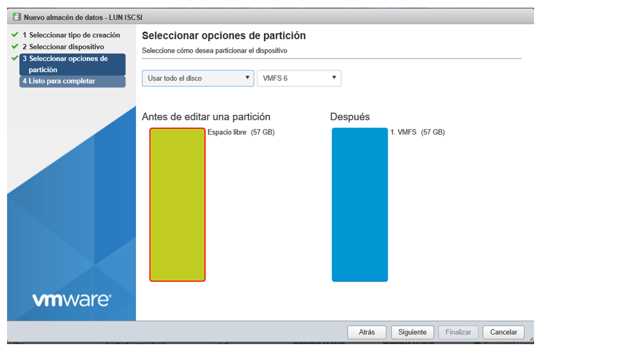
Task: Open the Usar todo el disco dropdown
Action: [198, 78]
